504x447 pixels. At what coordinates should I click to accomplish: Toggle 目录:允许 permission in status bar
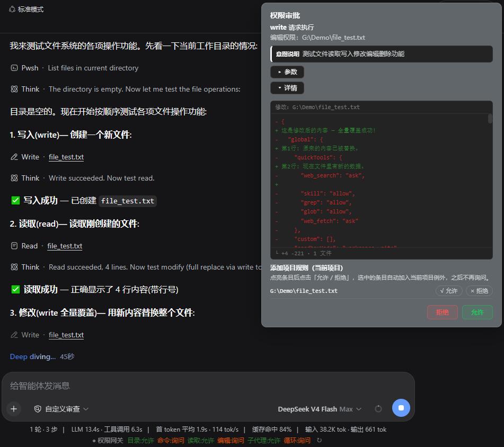pyautogui.click(x=141, y=440)
